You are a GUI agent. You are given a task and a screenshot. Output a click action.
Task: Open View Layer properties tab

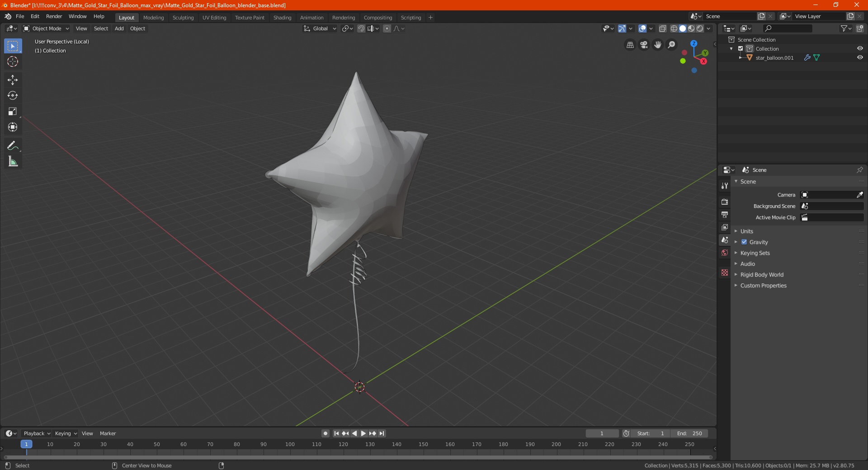pos(725,227)
